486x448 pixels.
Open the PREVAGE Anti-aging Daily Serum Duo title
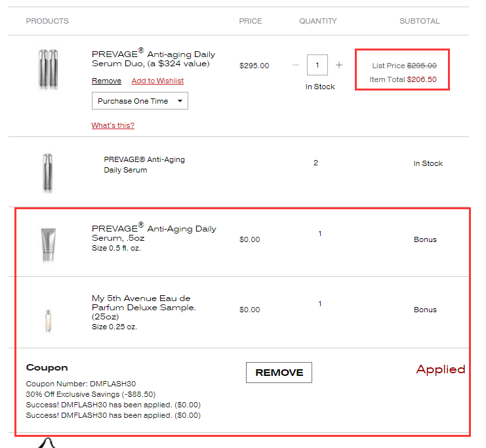(x=153, y=58)
